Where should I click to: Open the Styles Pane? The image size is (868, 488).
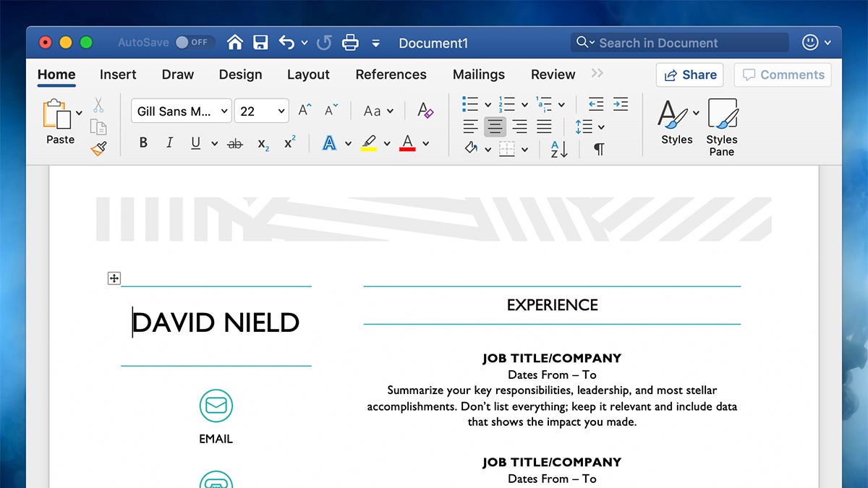[721, 127]
